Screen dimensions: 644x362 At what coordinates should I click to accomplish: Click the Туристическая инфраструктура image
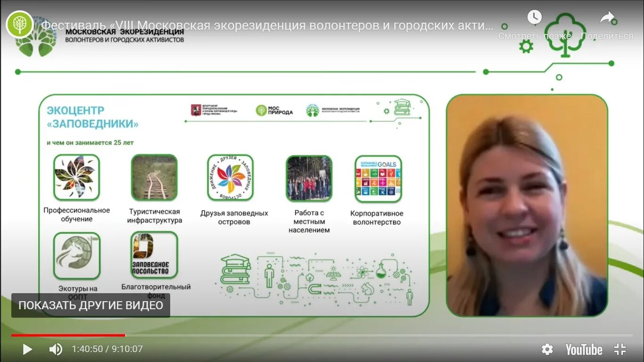tap(154, 178)
